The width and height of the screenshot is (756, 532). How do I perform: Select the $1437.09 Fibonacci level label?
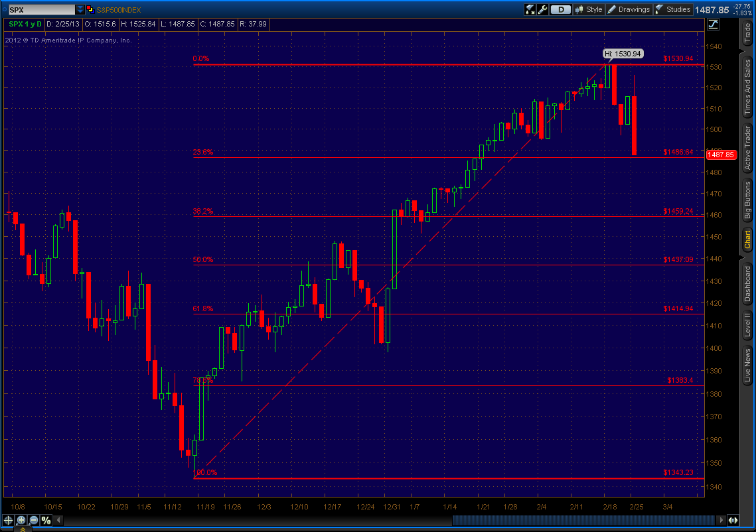click(678, 259)
